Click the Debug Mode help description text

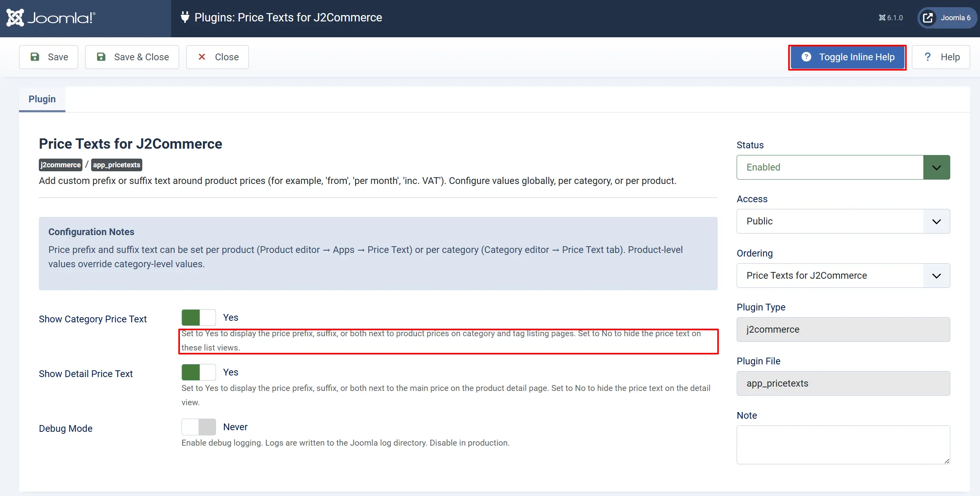(x=346, y=443)
